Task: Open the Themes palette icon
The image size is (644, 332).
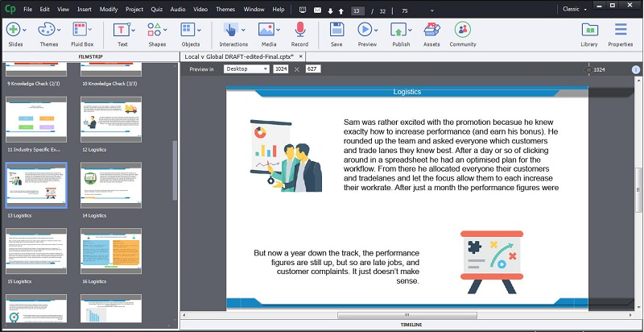Action: pos(49,30)
